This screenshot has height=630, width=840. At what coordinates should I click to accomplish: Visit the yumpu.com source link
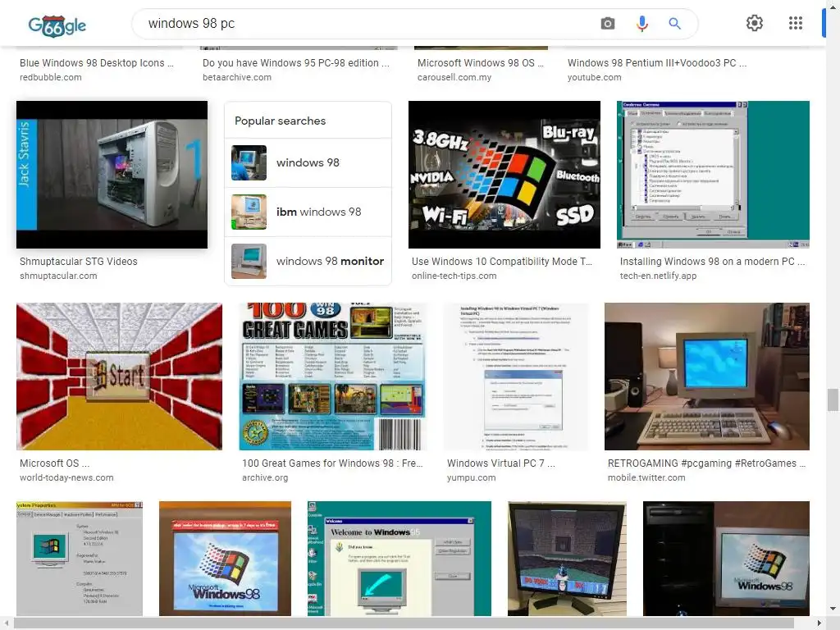pyautogui.click(x=471, y=478)
